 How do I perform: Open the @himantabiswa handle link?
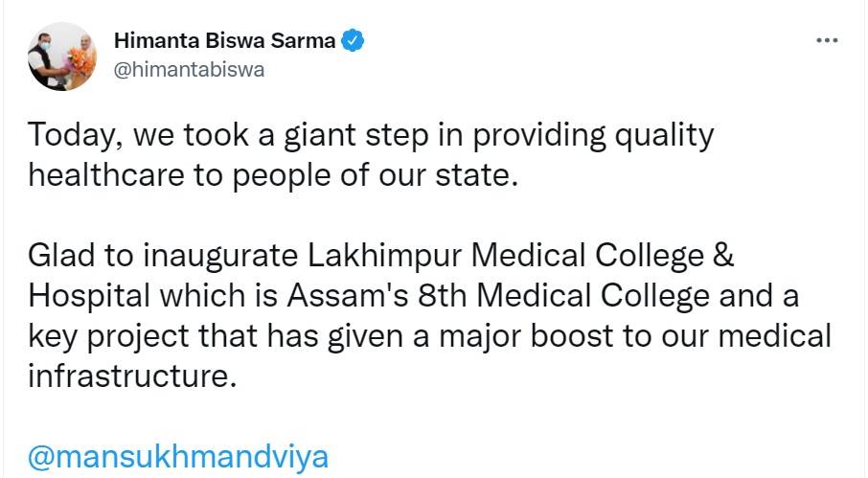point(189,69)
